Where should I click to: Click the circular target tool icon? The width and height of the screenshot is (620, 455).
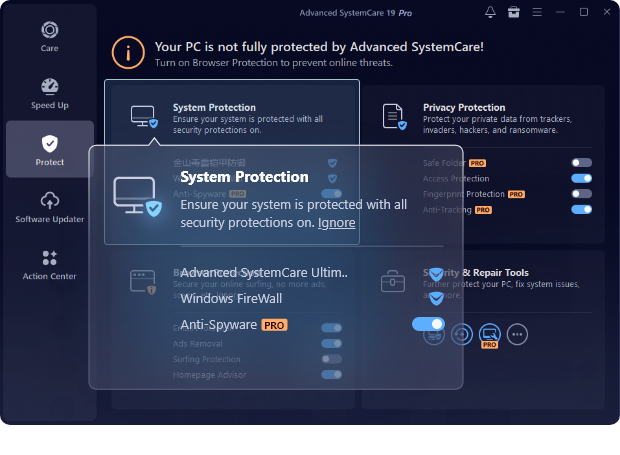461,335
